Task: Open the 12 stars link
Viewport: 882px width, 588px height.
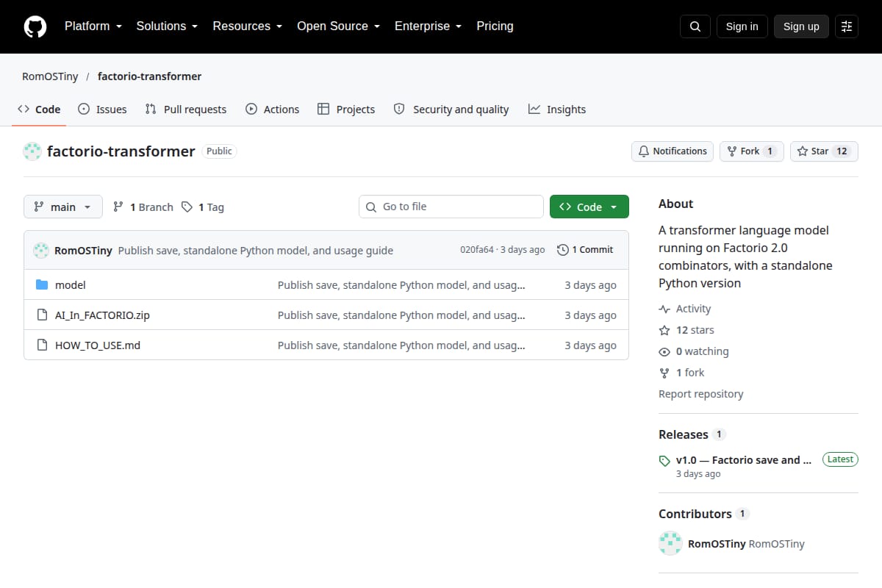Action: pos(686,330)
